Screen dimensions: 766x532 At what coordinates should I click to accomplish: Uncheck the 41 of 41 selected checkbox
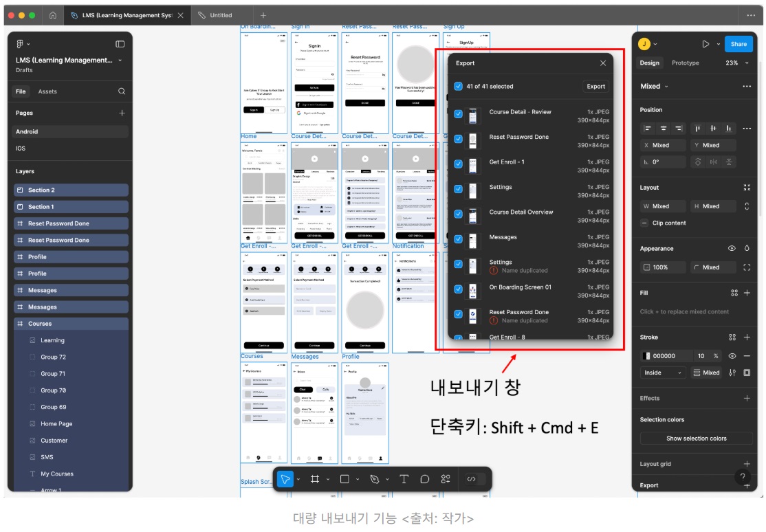[x=458, y=87]
